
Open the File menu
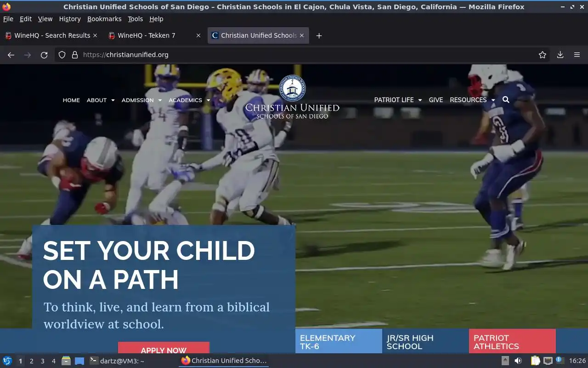click(8, 19)
